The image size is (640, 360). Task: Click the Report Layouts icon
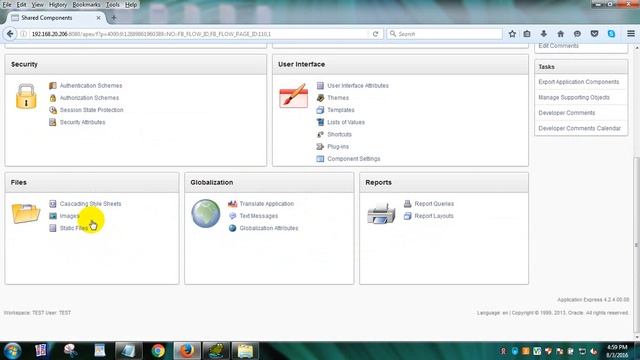407,216
